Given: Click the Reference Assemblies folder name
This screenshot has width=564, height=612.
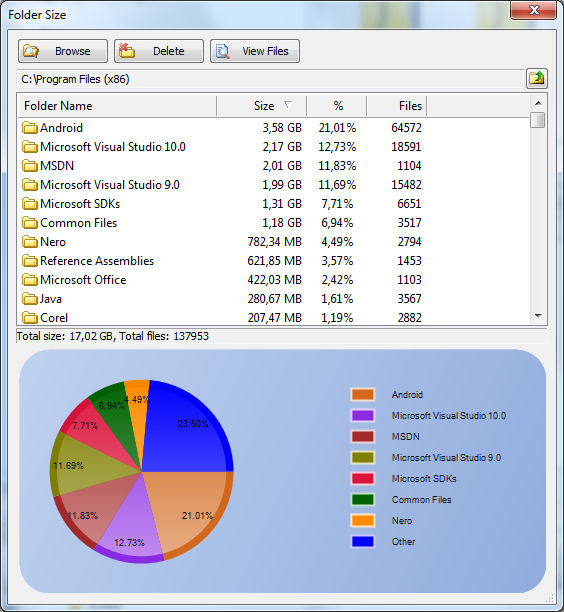Looking at the screenshot, I should pyautogui.click(x=97, y=261).
